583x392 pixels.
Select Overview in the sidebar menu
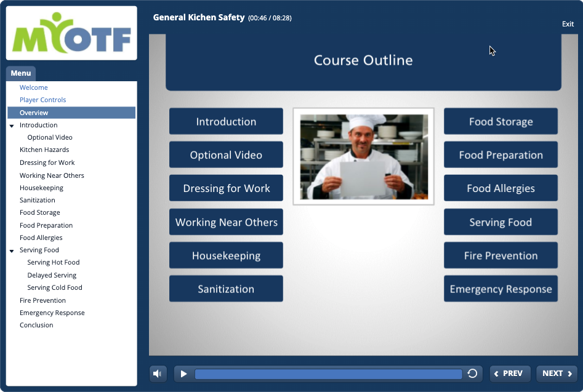(x=71, y=113)
